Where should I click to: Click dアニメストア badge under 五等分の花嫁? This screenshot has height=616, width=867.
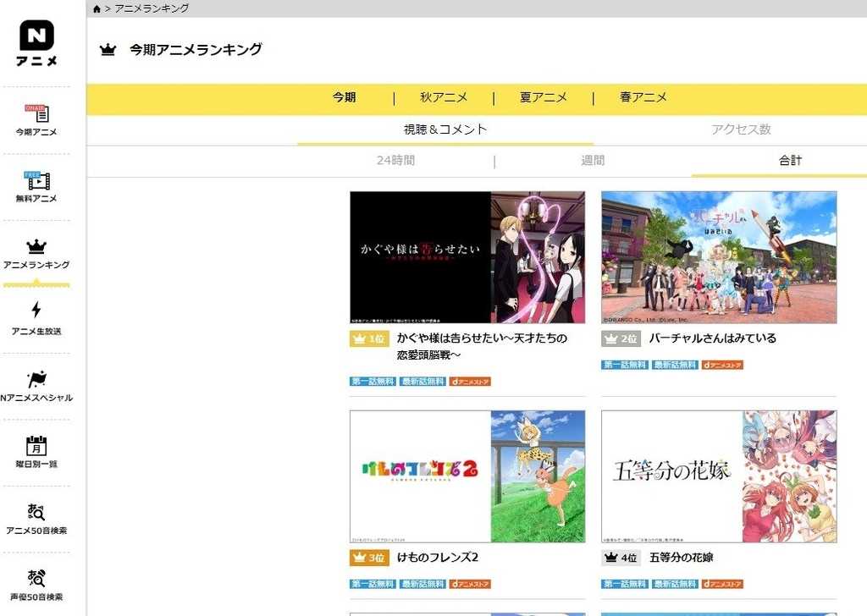click(722, 584)
